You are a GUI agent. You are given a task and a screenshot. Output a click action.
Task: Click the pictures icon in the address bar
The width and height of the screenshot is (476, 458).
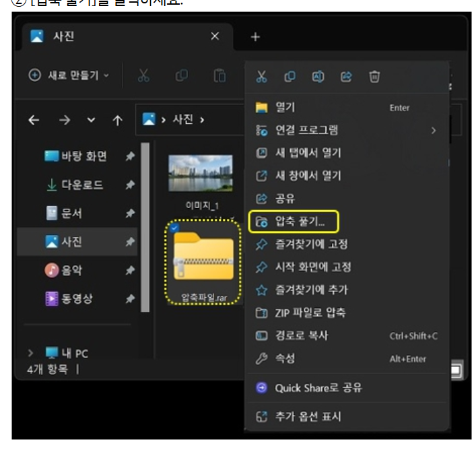tap(149, 119)
